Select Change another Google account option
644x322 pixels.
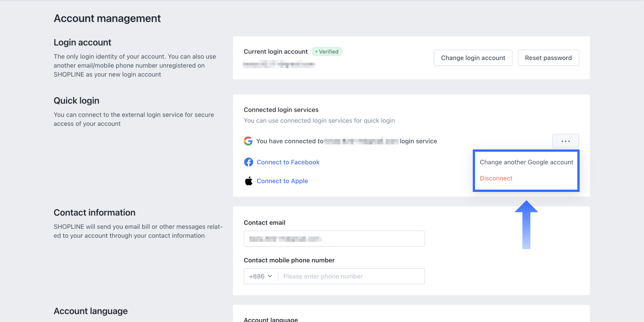(526, 162)
